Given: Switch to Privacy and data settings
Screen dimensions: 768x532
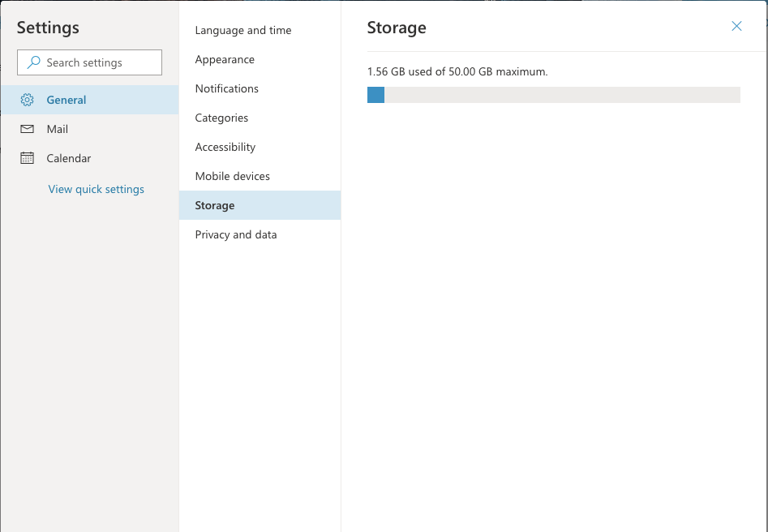Looking at the screenshot, I should (235, 234).
